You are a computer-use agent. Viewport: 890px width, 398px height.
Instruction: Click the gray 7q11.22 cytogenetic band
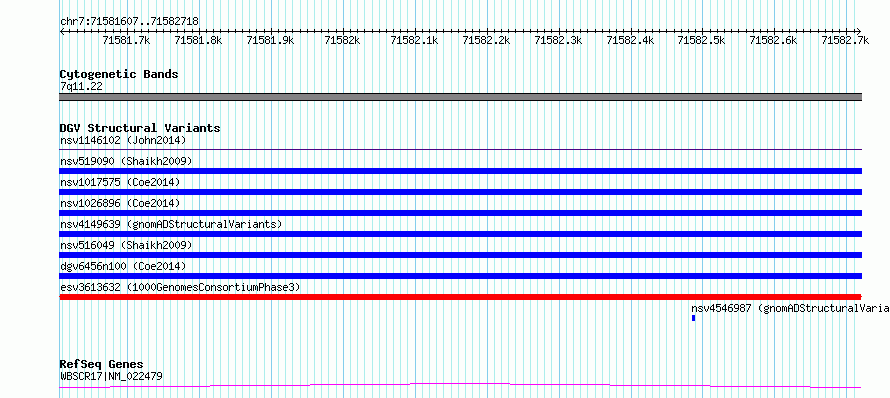tap(460, 97)
